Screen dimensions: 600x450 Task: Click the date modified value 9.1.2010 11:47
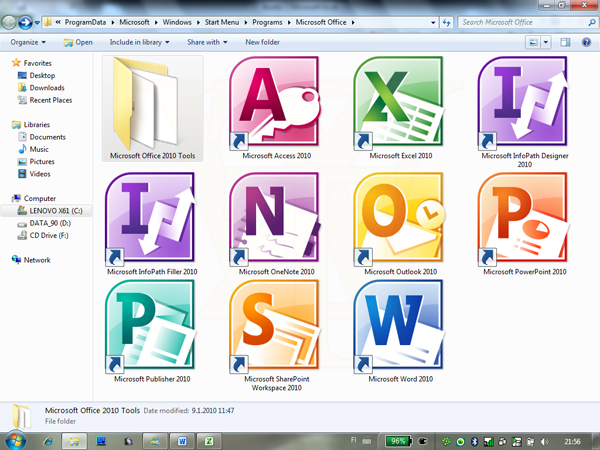[213, 410]
